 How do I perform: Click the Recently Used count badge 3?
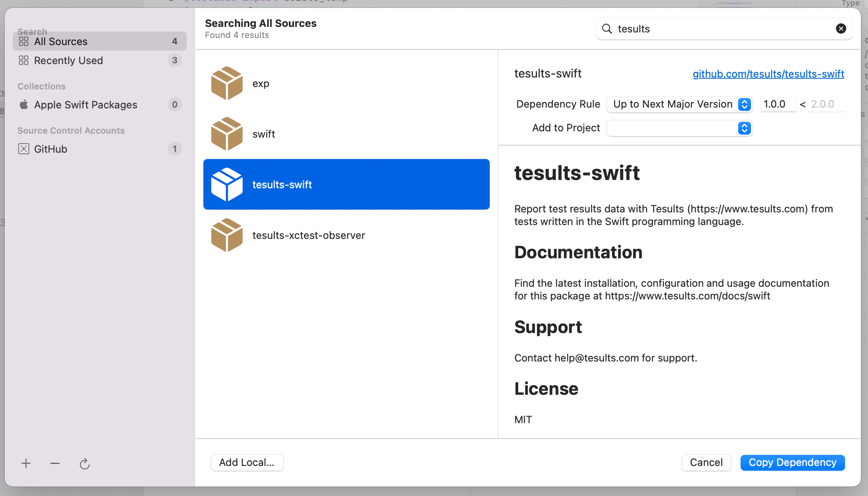point(174,60)
